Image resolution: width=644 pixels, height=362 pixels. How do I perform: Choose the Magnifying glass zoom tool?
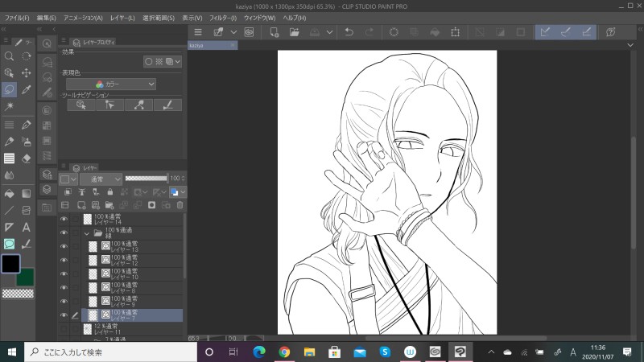click(9, 56)
